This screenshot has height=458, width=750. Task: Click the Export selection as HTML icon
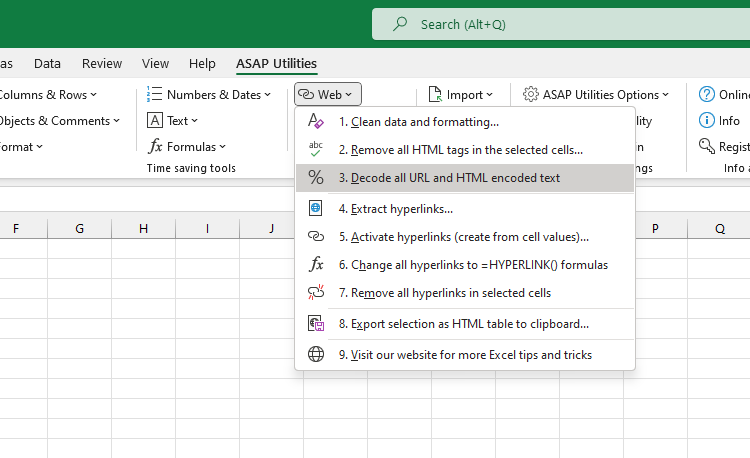pyautogui.click(x=316, y=324)
